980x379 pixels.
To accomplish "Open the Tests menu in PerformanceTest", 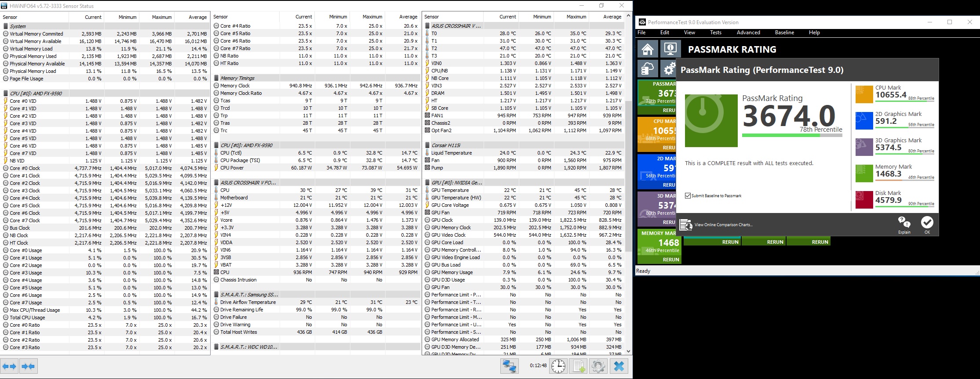I will click(x=716, y=32).
